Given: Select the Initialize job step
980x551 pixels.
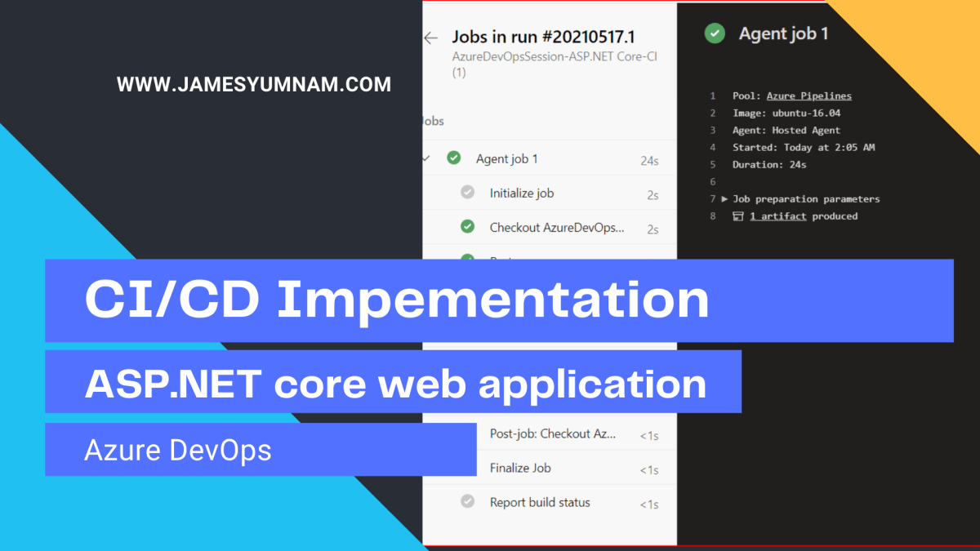Looking at the screenshot, I should click(522, 193).
